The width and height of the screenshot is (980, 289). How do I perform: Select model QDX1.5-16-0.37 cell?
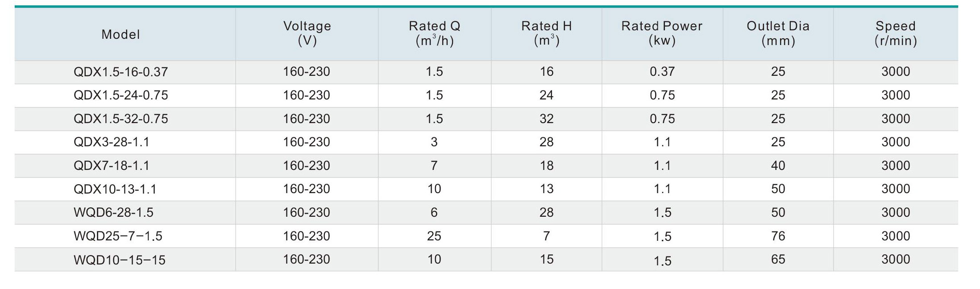[x=120, y=72]
